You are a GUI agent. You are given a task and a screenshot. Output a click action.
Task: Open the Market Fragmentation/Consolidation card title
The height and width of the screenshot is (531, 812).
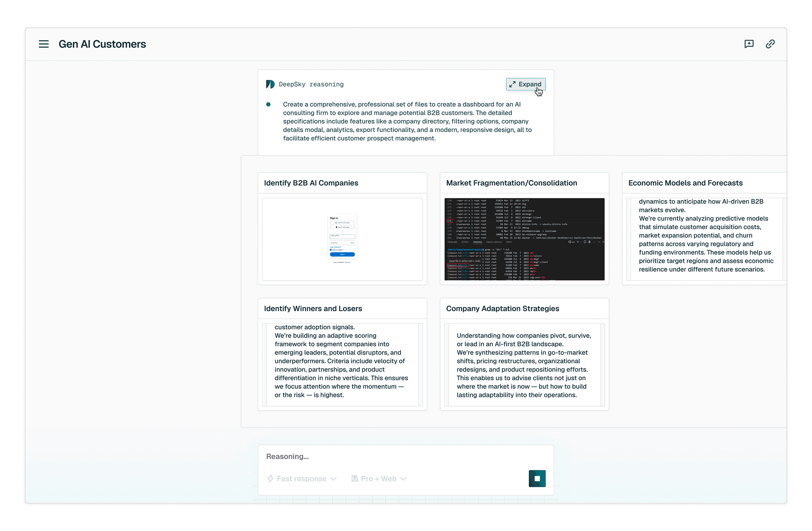[x=511, y=183]
